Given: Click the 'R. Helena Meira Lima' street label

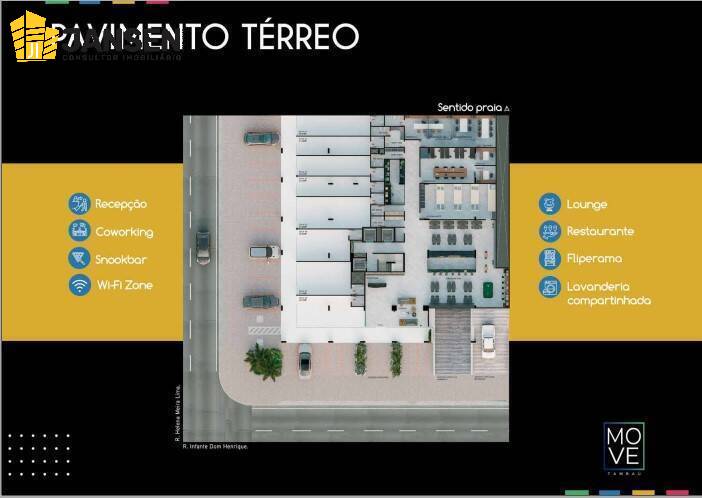Looking at the screenshot, I should point(178,413).
